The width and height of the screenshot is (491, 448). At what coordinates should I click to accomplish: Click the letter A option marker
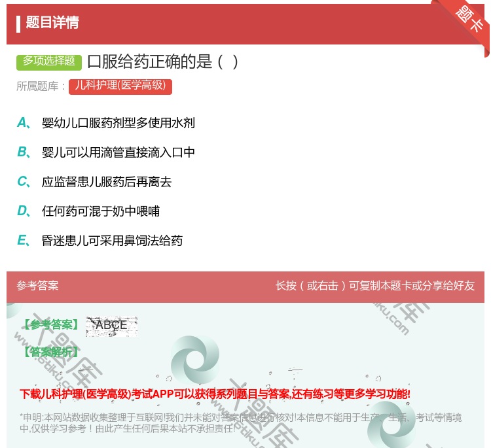(x=24, y=123)
